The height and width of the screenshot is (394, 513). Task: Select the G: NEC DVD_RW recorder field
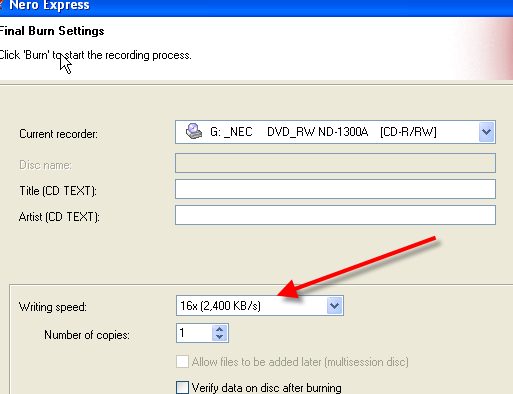(335, 132)
